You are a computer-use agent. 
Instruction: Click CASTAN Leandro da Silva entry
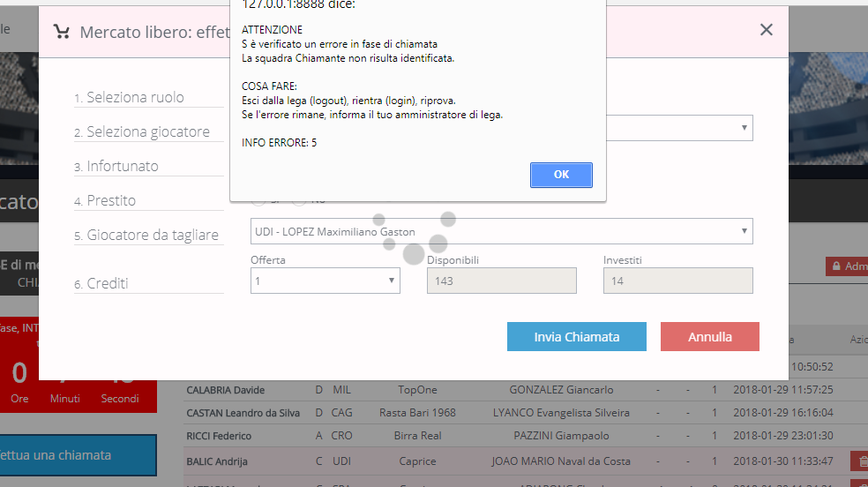tap(243, 413)
